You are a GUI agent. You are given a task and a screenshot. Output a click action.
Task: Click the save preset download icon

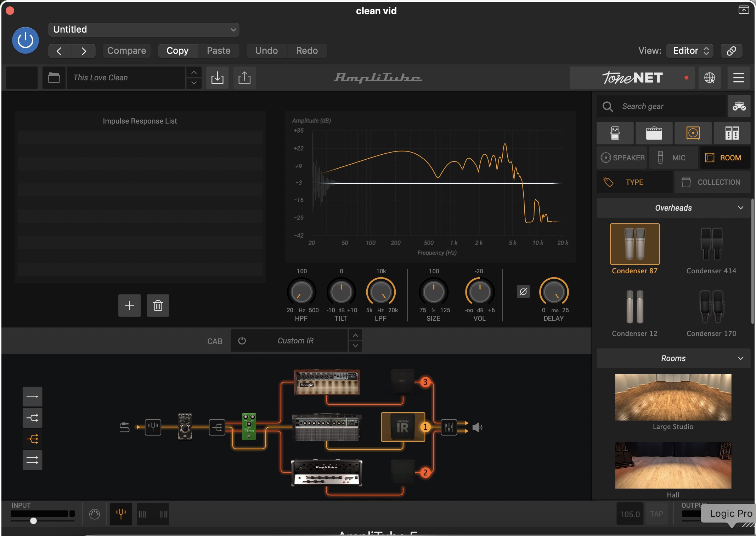click(x=217, y=78)
